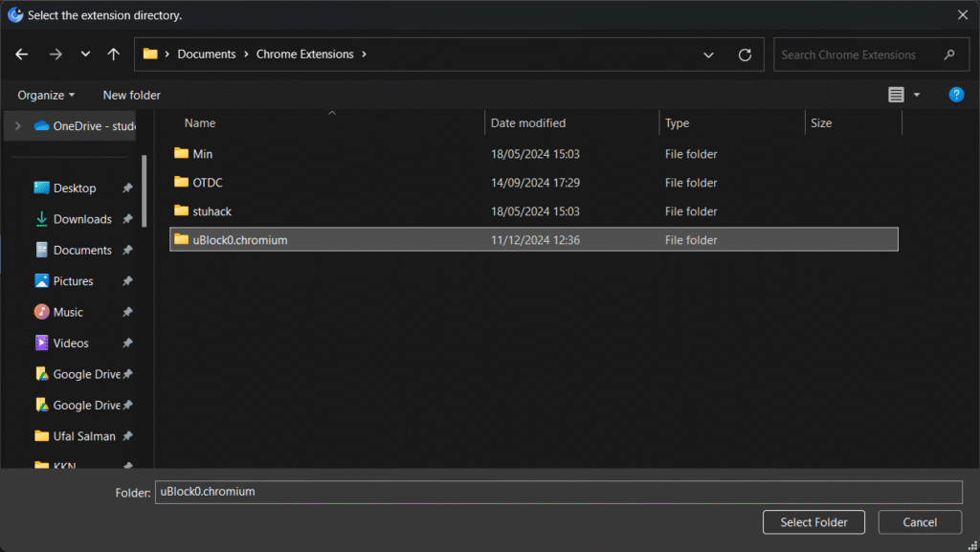Select the Min folder
The height and width of the screenshot is (552, 980).
click(534, 154)
